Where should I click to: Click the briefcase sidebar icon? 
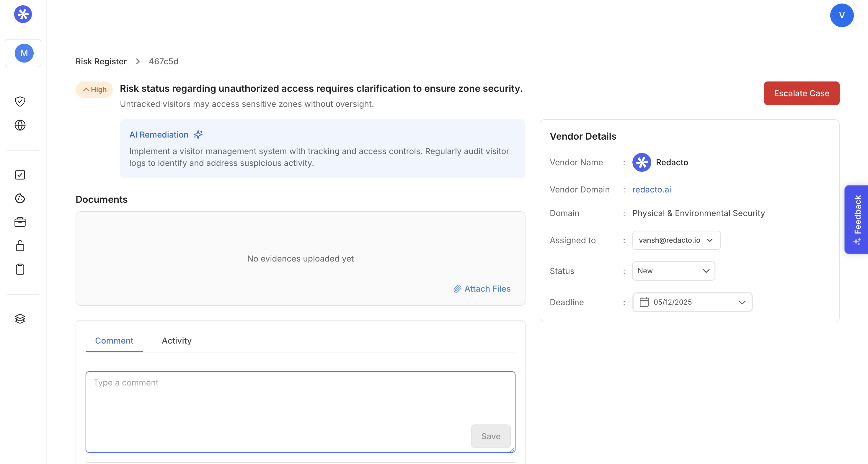click(x=20, y=222)
